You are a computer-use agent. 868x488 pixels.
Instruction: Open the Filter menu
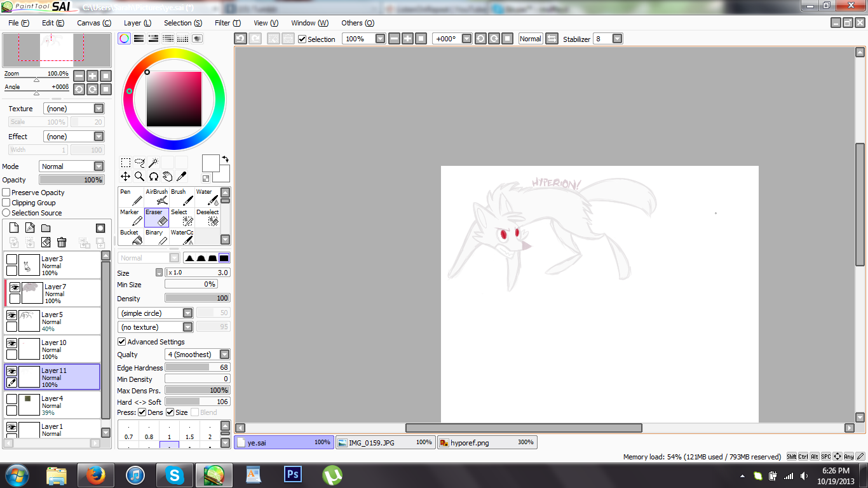[227, 23]
